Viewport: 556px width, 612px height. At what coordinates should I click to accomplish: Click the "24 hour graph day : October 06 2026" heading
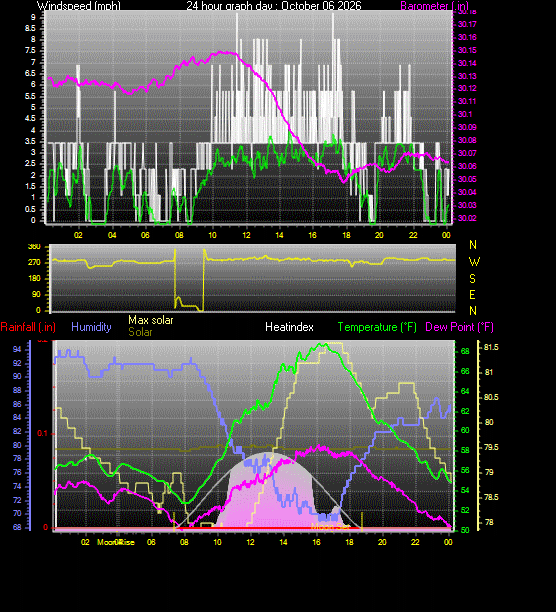point(274,6)
